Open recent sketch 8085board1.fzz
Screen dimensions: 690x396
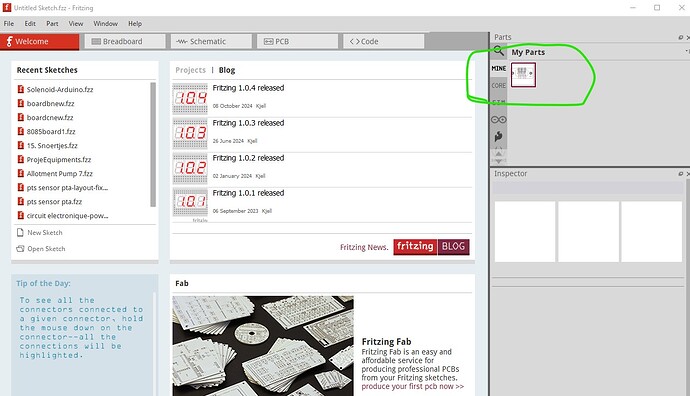pos(51,132)
